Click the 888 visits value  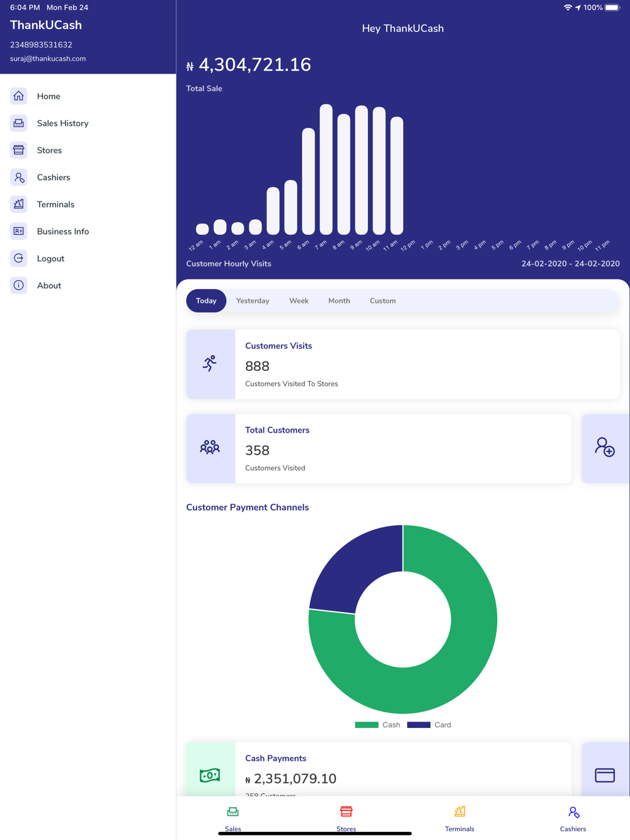(x=257, y=366)
